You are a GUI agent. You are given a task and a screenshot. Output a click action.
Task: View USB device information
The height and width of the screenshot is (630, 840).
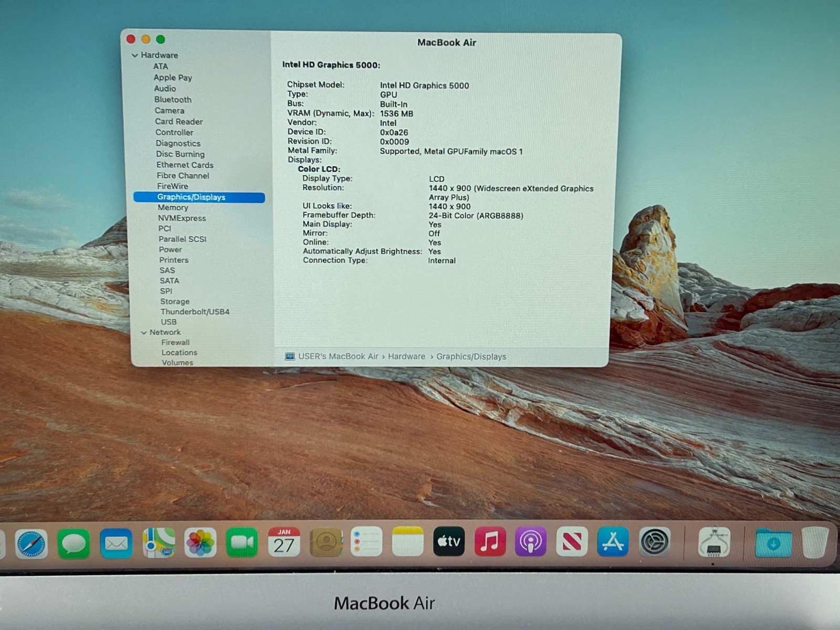(x=169, y=322)
